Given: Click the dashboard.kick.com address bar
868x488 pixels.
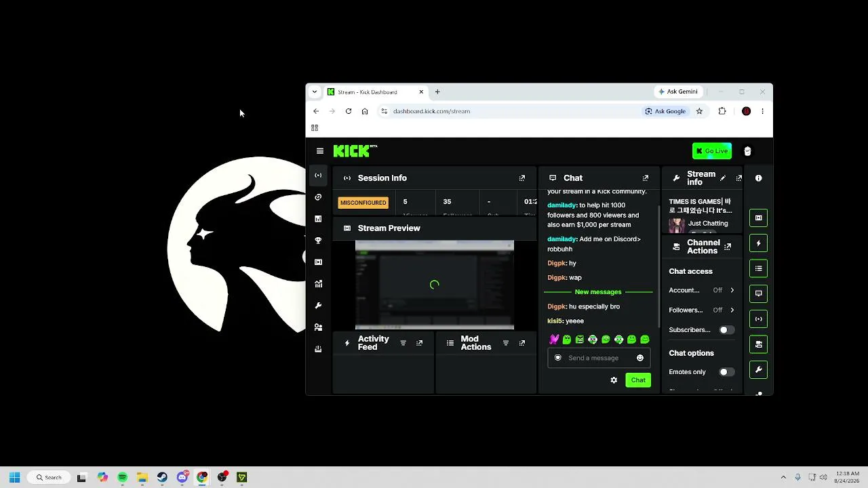Looking at the screenshot, I should [x=509, y=111].
